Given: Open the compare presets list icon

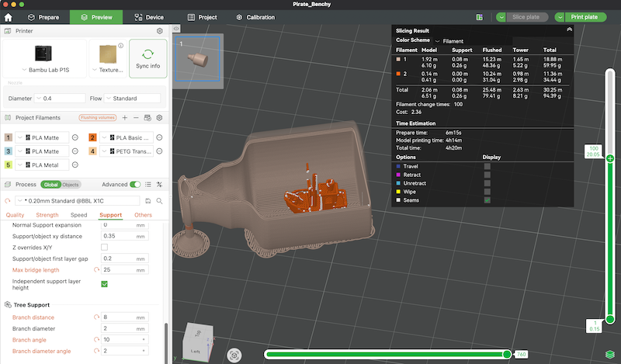Looking at the screenshot, I should coord(148,184).
